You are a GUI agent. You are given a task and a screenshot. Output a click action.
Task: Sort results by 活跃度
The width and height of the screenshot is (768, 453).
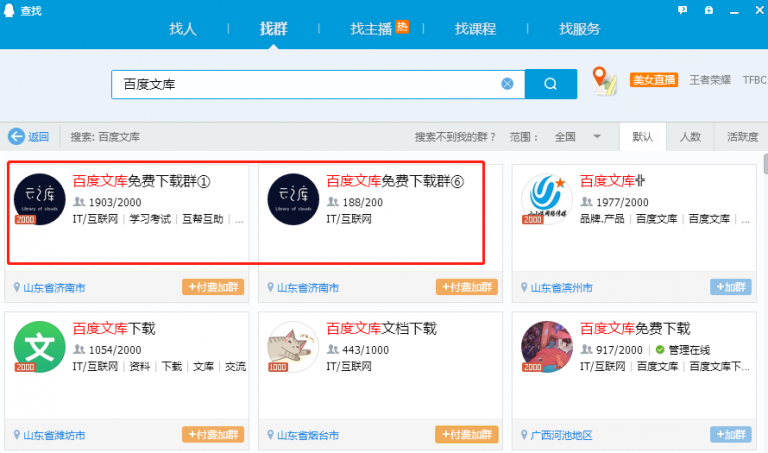point(742,137)
